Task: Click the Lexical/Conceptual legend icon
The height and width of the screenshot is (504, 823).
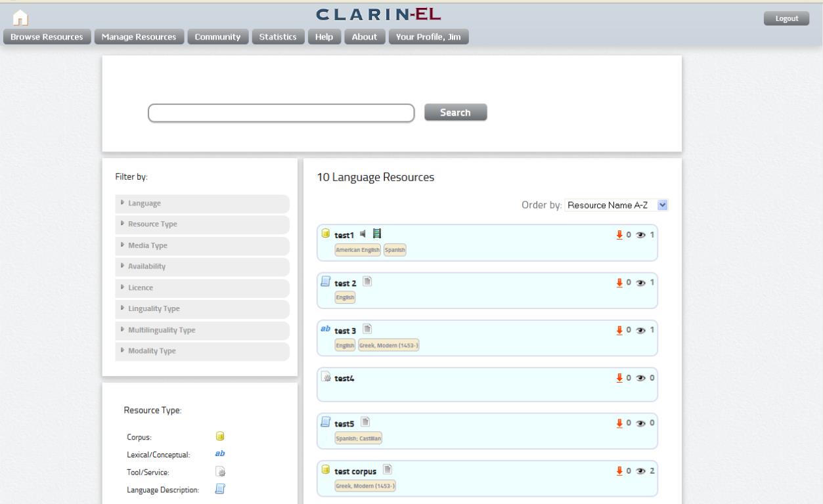Action: pyautogui.click(x=221, y=453)
